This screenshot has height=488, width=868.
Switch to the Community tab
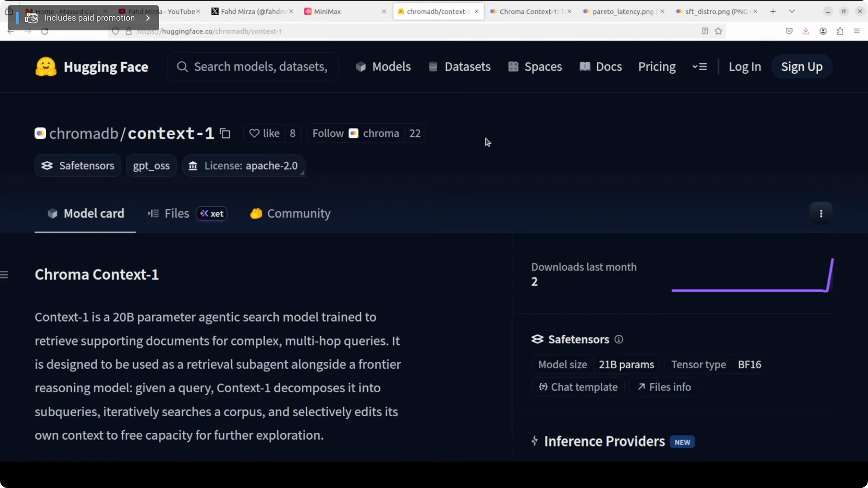pyautogui.click(x=290, y=214)
